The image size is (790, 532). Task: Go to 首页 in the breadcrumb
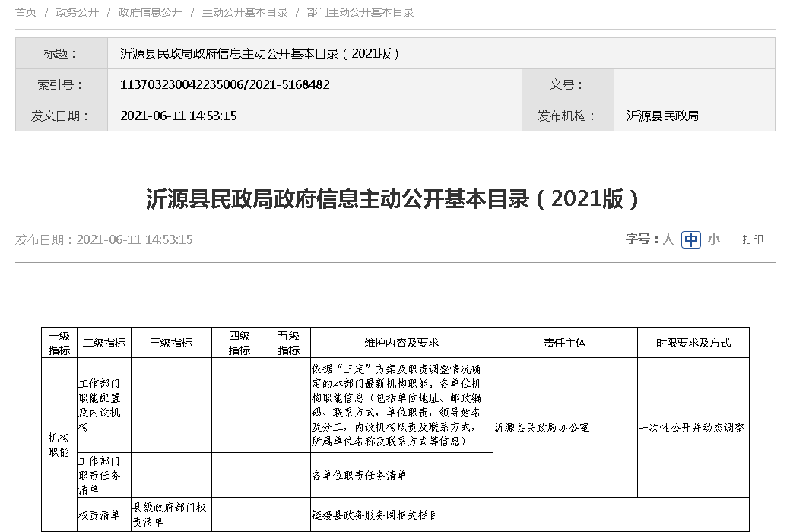tap(25, 12)
